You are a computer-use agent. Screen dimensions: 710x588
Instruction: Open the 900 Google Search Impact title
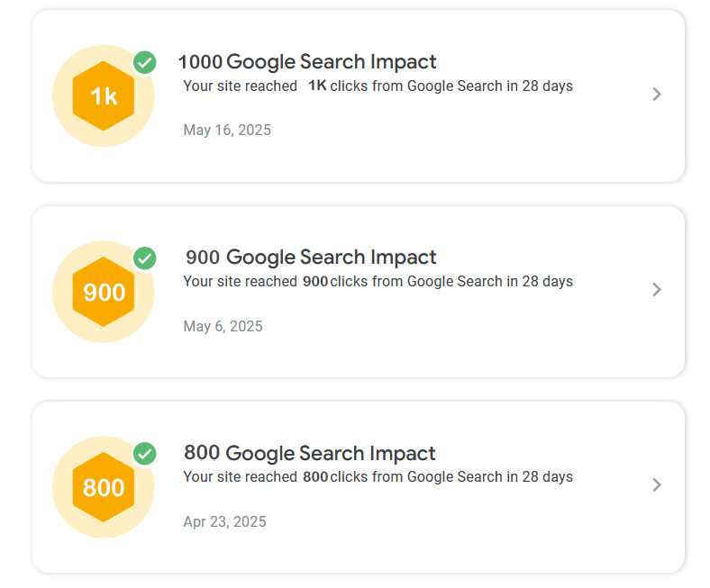point(311,258)
